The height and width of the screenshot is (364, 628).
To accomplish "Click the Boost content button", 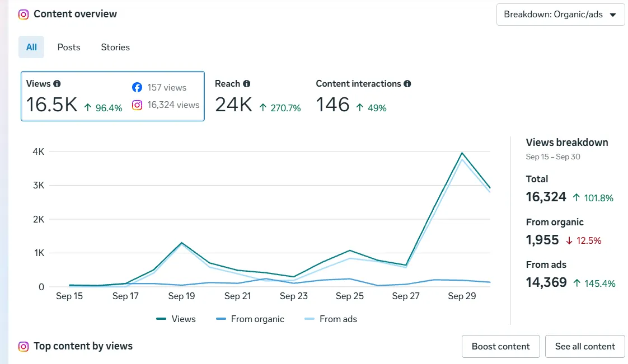I will click(x=500, y=347).
